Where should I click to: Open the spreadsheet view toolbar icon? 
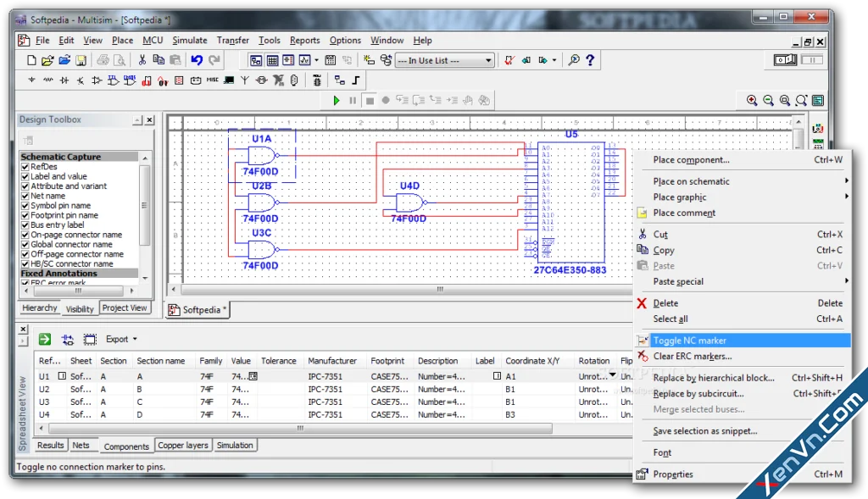pos(272,60)
